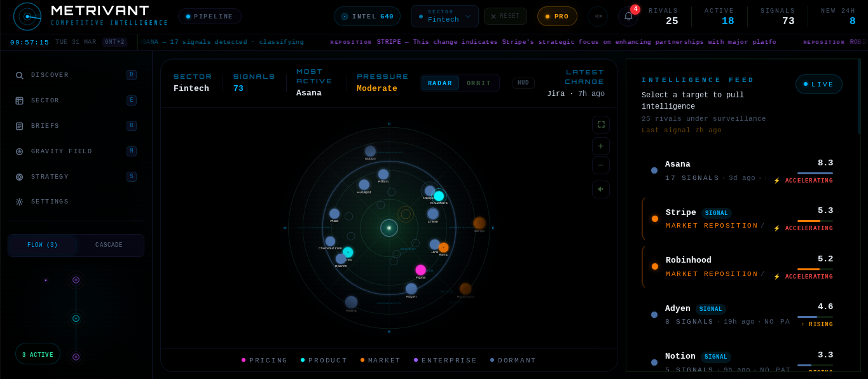Open Discover in the sidebar
Screen dimensions: 868x379
(76, 75)
